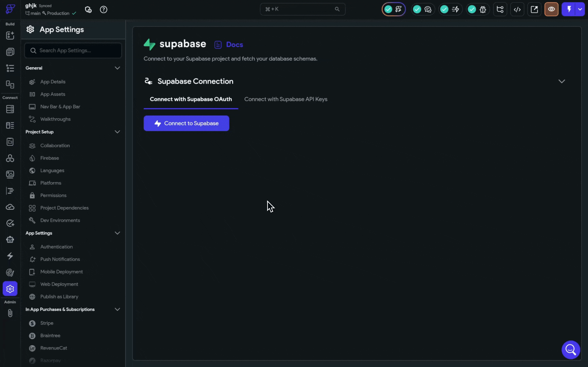Select the Connect with Supabase OAuth tab
The height and width of the screenshot is (367, 588).
[x=191, y=99]
